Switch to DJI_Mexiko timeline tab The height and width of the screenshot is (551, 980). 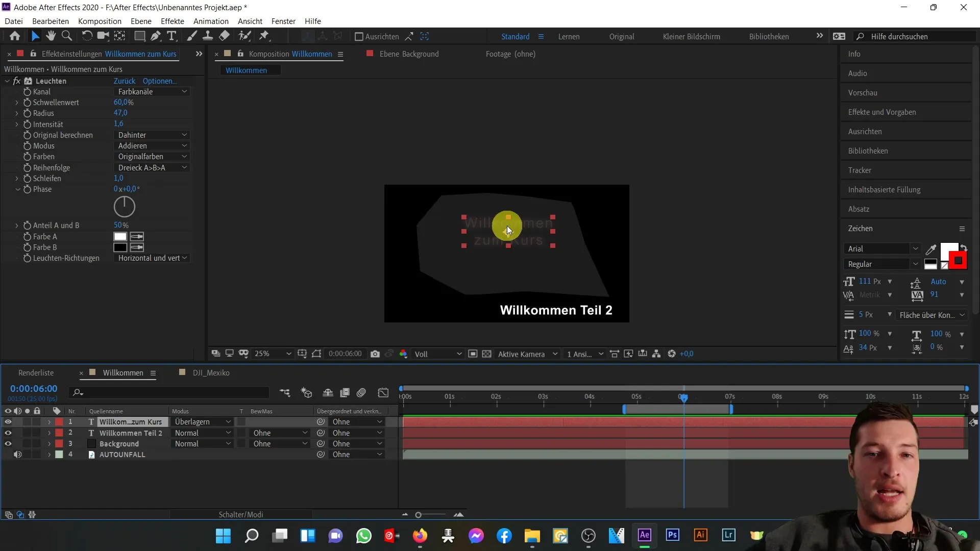pos(211,372)
